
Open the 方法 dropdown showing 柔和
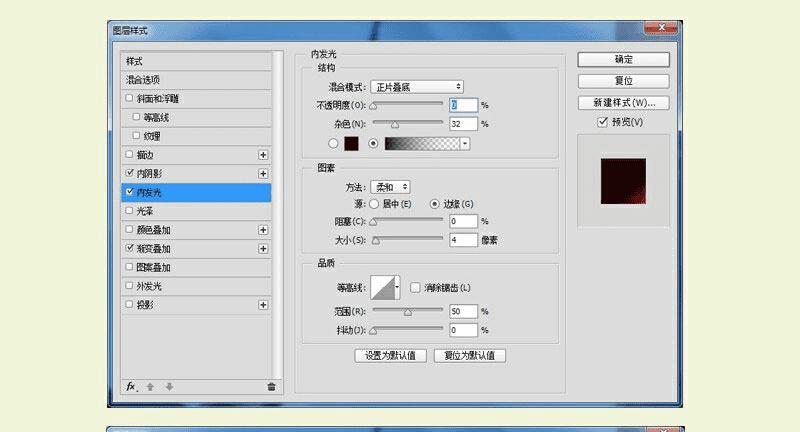[x=390, y=187]
